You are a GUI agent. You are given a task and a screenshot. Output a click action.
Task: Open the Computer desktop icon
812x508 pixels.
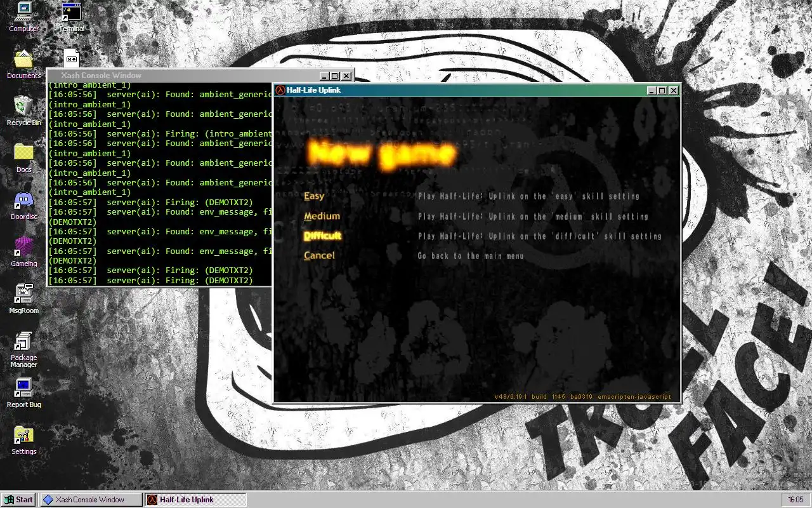23,17
